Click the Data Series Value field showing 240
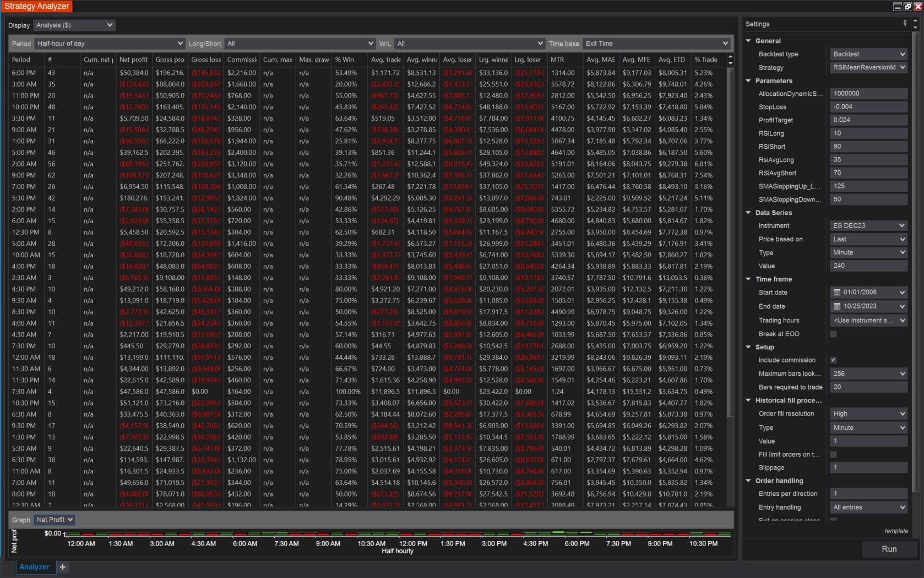 coord(869,266)
